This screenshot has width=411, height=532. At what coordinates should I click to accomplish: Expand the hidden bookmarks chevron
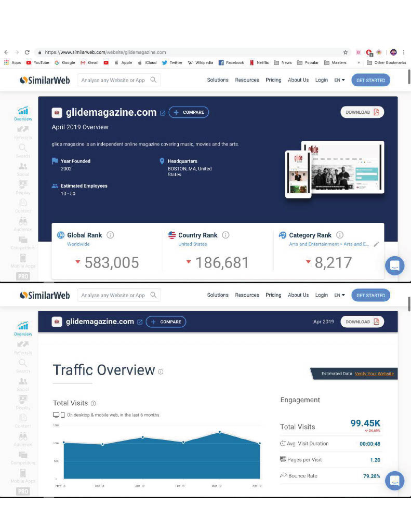tap(359, 62)
